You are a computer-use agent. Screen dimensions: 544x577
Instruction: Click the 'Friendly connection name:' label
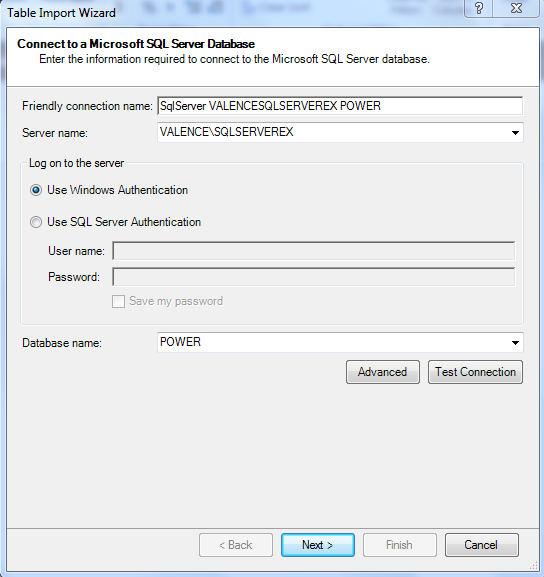[x=87, y=106]
